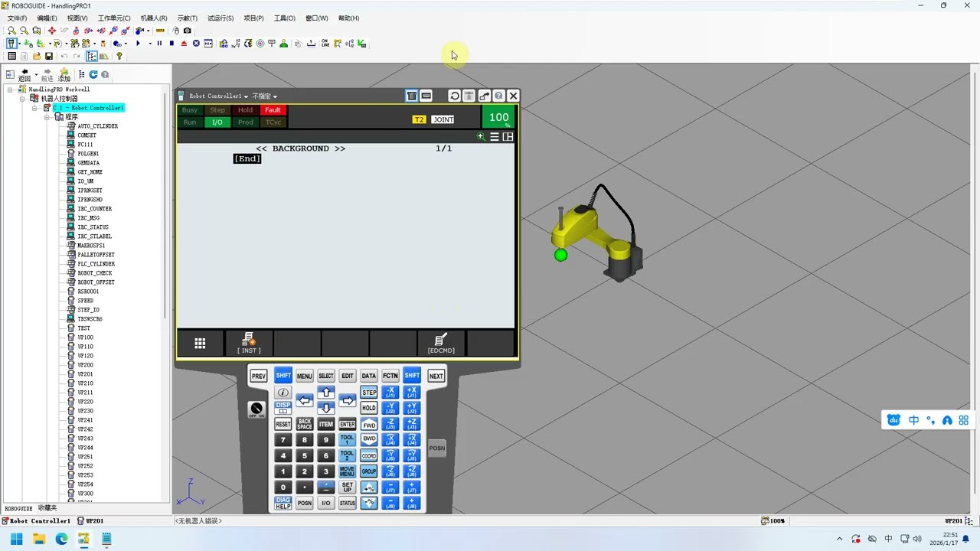Image resolution: width=980 pixels, height=551 pixels.
Task: Select UP201 program in tree
Action: (85, 374)
